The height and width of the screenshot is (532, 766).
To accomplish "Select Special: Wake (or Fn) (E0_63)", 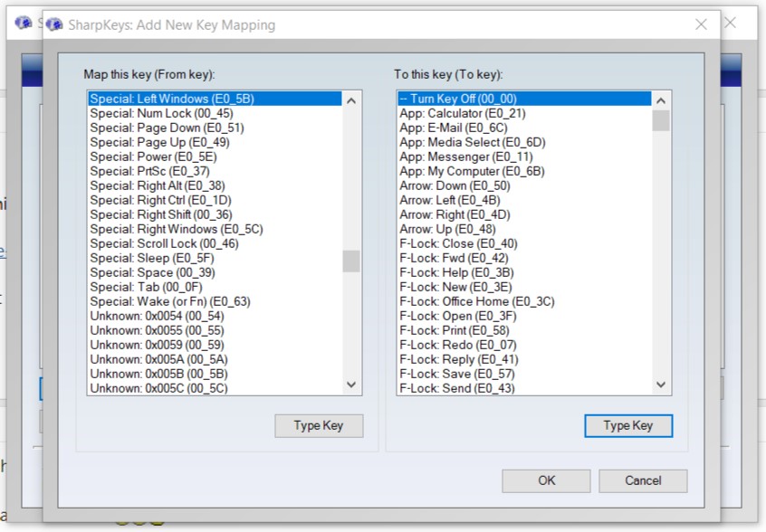I will [x=215, y=301].
